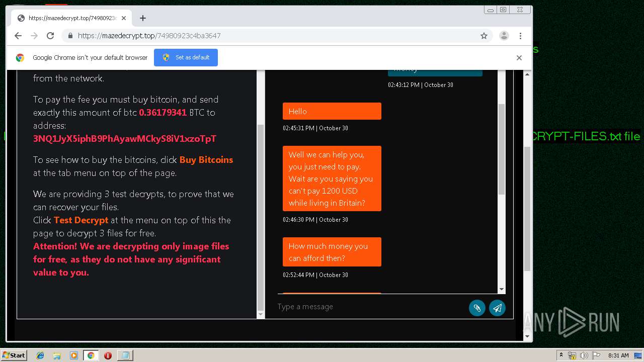Click the 02:46:30 PM timestamp

315,220
